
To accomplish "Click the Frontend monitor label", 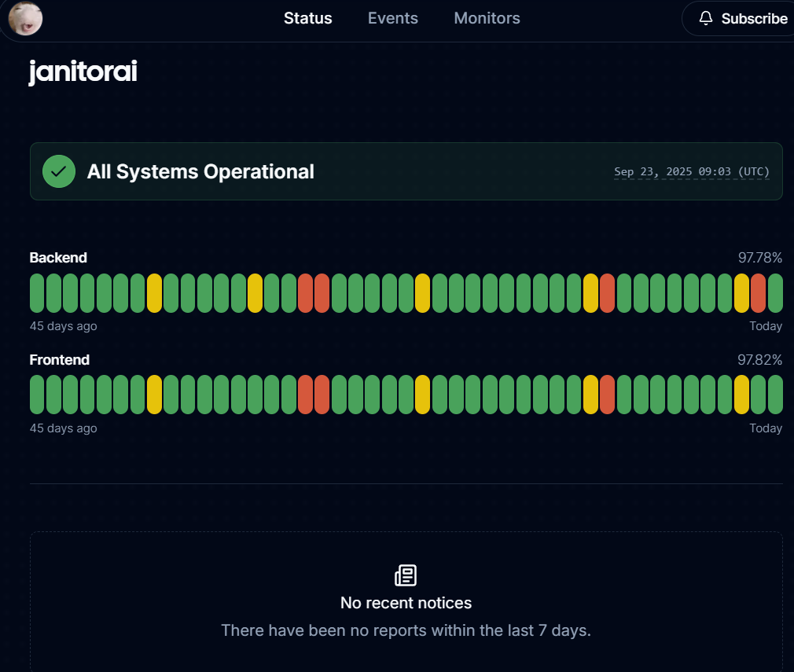I will click(60, 360).
